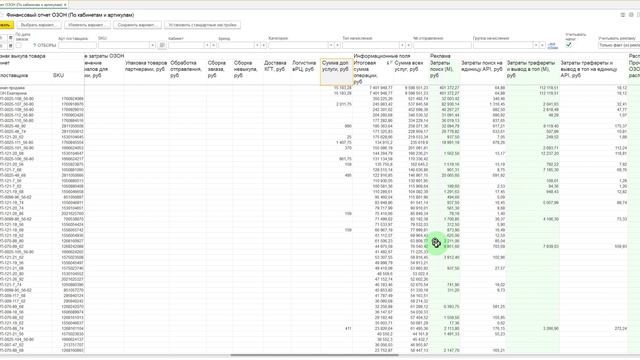Screen dimensions: 640x360
Task: Open the 'Выбрать вариант...' button
Action: 39,25
